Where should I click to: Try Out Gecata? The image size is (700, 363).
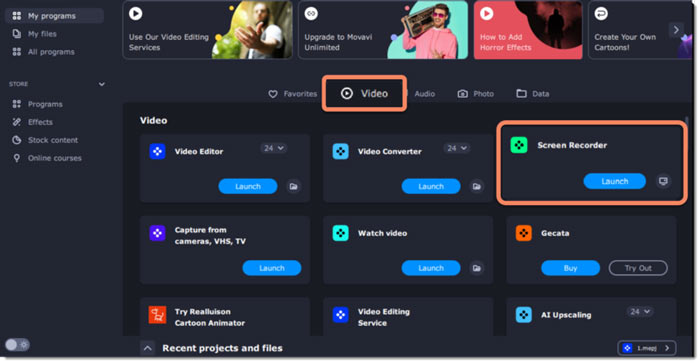638,268
